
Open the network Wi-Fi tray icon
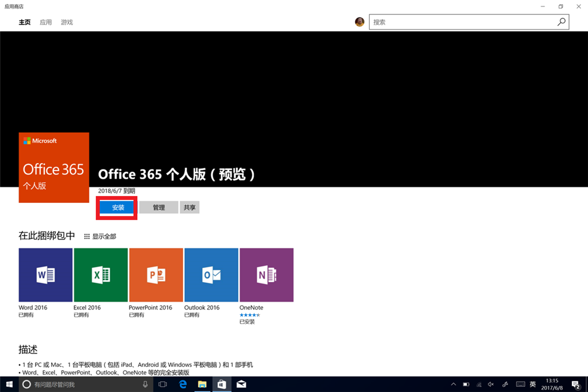pos(479,384)
